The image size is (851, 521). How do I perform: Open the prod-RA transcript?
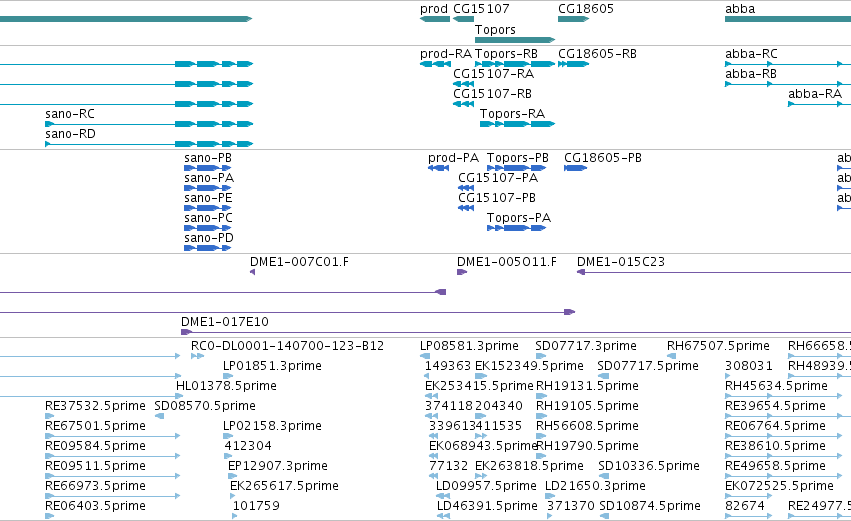pyautogui.click(x=446, y=54)
